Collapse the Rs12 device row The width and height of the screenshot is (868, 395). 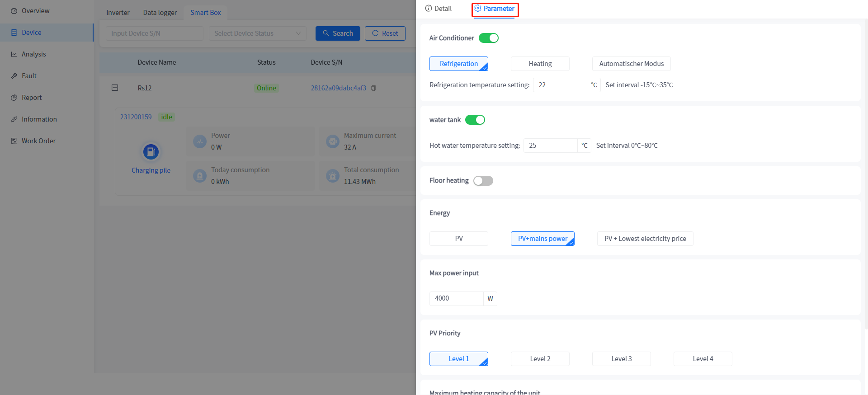point(115,88)
